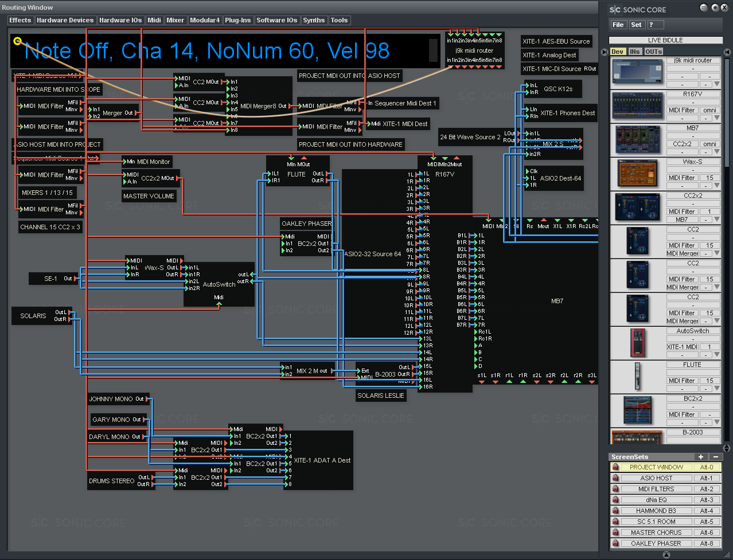This screenshot has width=733, height=560.
Task: Click the BC2x2 device thumbnail
Action: point(637,410)
